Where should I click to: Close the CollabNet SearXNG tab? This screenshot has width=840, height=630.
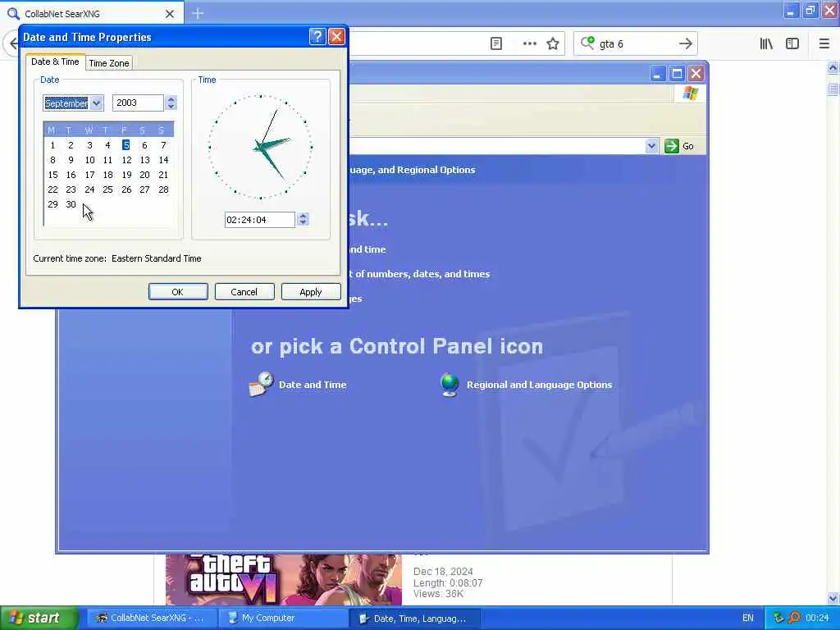tap(169, 14)
